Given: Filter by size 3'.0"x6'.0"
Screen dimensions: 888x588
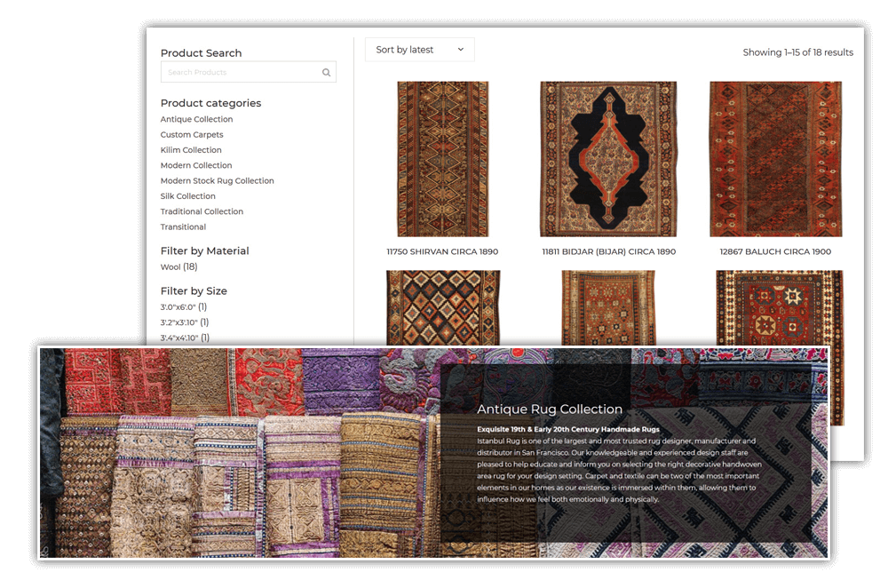Looking at the screenshot, I should coord(178,307).
